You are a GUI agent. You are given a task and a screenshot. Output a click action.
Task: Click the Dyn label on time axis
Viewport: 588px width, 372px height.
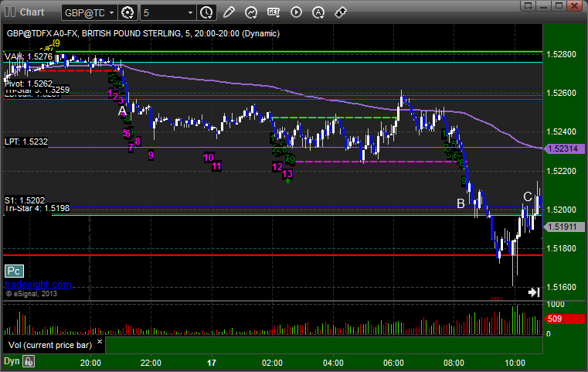point(12,361)
